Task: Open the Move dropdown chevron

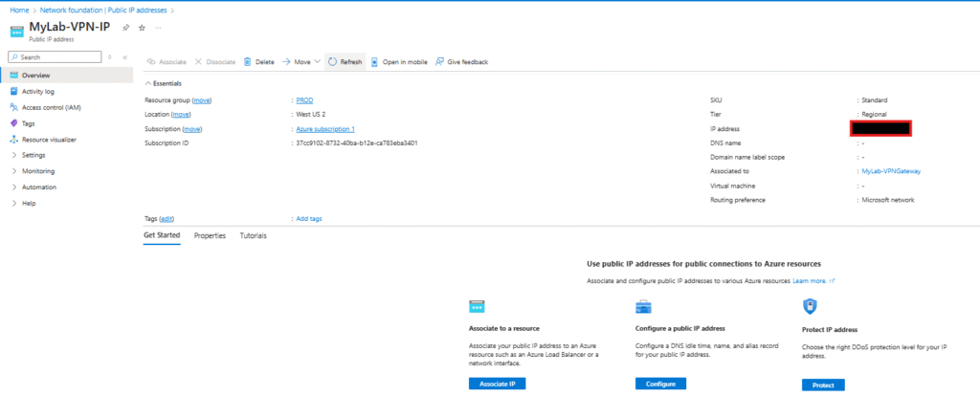Action: 317,62
